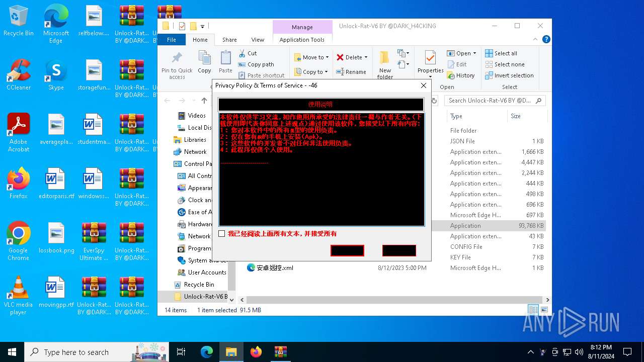This screenshot has width=644, height=362.
Task: Click the second black dialog button under the checkbox
Action: [399, 250]
